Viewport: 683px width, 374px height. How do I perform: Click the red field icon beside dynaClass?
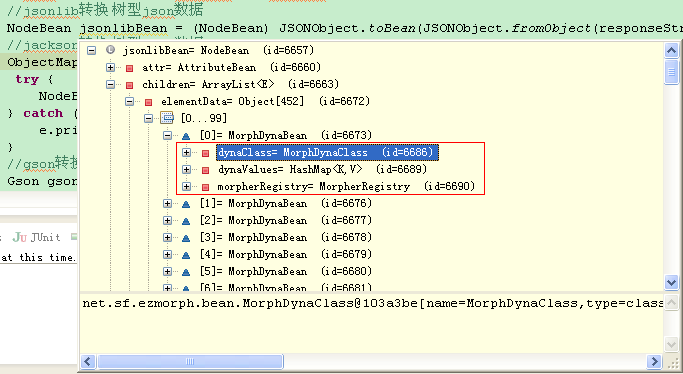[206, 153]
